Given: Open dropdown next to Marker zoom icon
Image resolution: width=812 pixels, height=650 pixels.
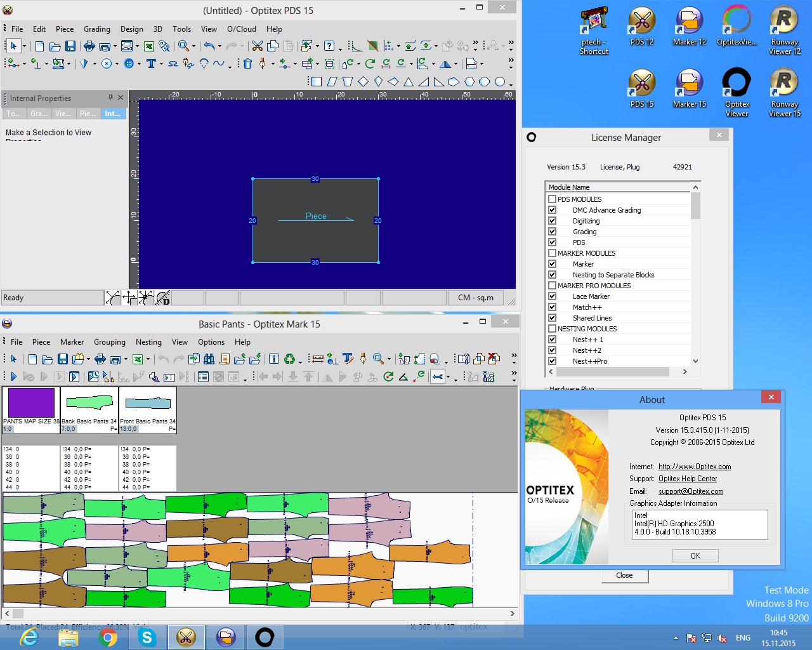Looking at the screenshot, I should tap(389, 359).
